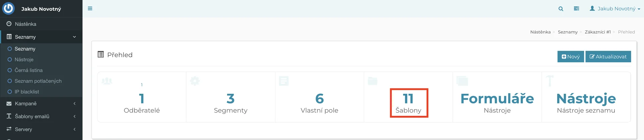Click the power logo icon
This screenshot has height=140, width=644.
click(9, 9)
